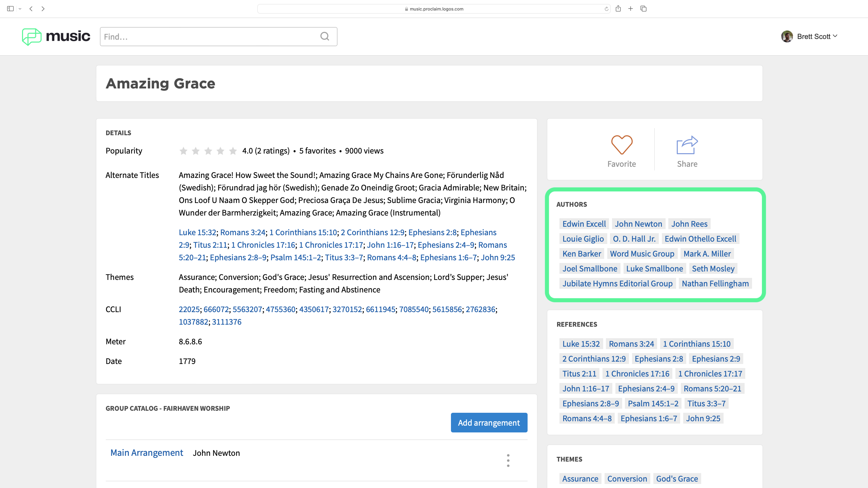Rate the song one star

pos(183,151)
